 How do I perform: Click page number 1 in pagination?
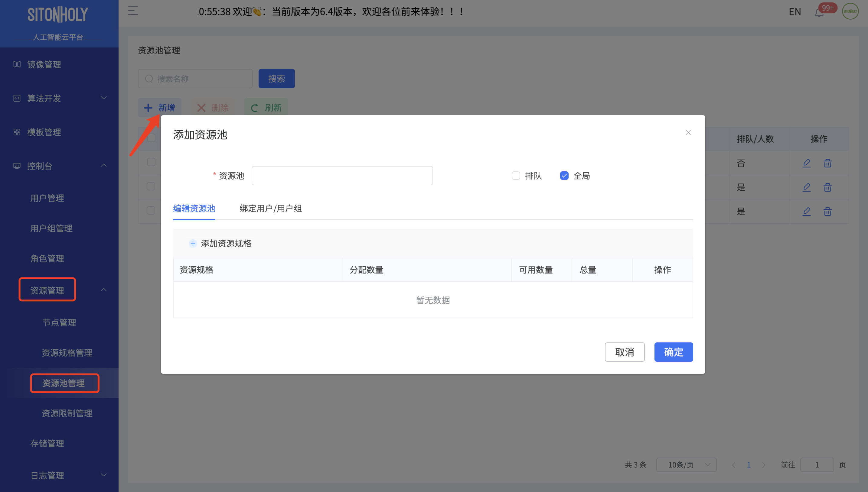(749, 465)
